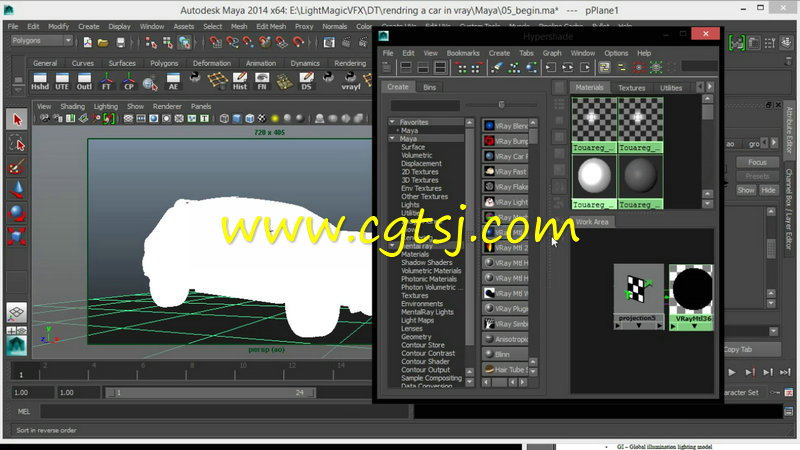Show top and bottom tabs in Hypershade
The image size is (800, 450).
tap(440, 67)
